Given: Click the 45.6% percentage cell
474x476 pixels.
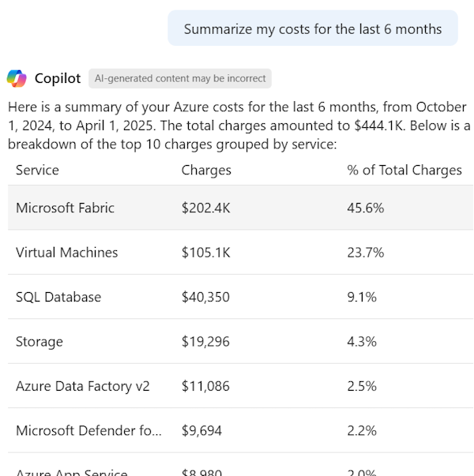Looking at the screenshot, I should 365,208.
